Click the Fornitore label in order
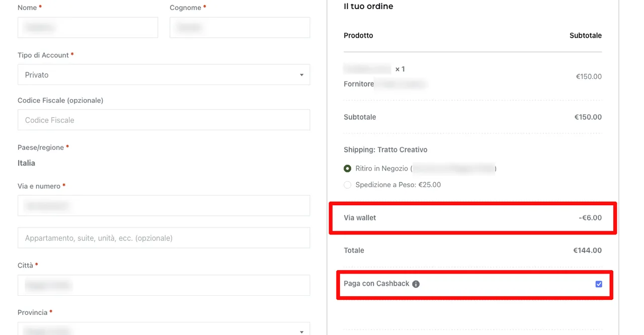 click(359, 84)
